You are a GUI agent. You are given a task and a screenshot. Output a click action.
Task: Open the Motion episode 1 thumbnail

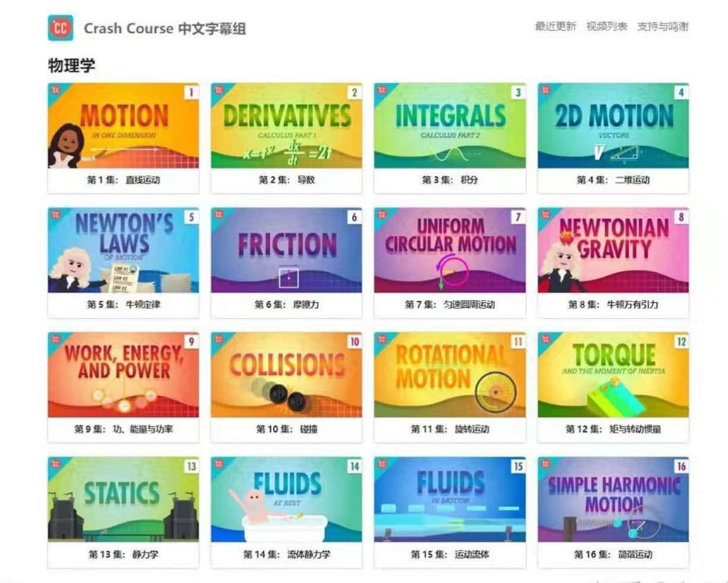(124, 126)
